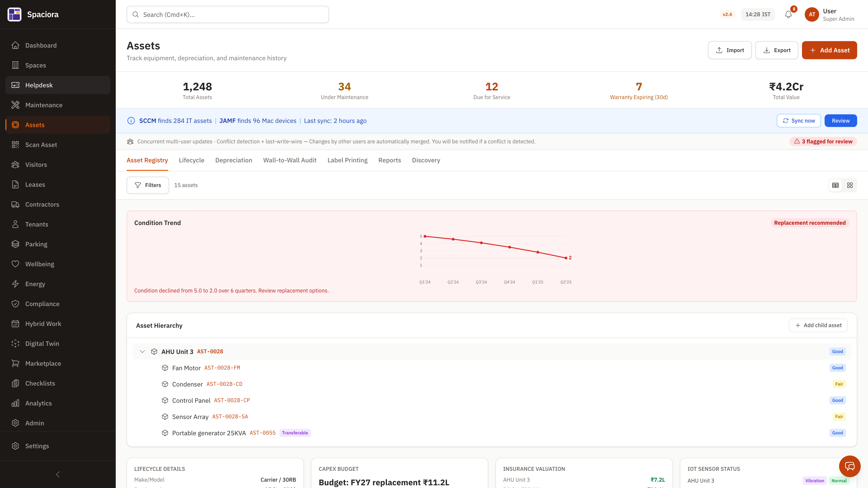This screenshot has height=488, width=868.
Task: Go to Spaces in sidebar
Action: [58, 65]
